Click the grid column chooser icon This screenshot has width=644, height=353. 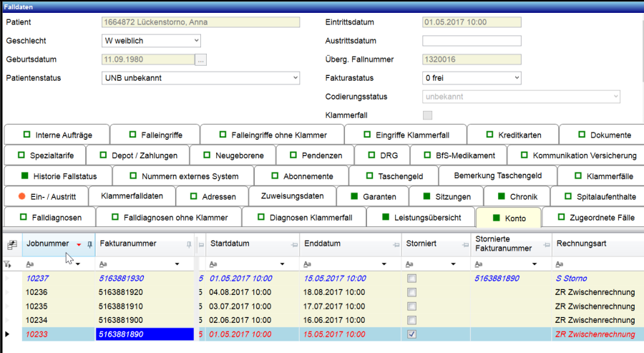coord(11,244)
